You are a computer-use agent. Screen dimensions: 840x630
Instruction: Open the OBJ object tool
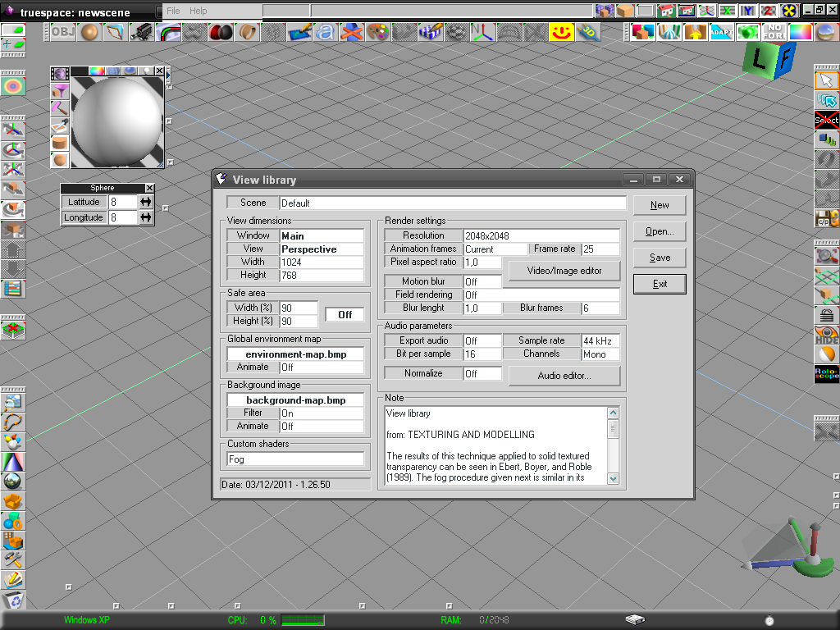click(x=62, y=32)
